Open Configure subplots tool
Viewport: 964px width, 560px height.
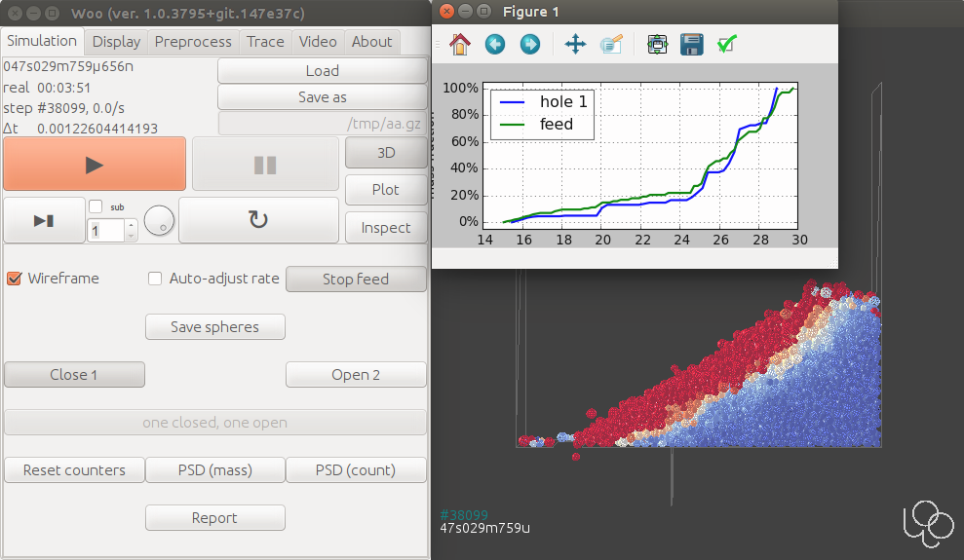(x=656, y=44)
